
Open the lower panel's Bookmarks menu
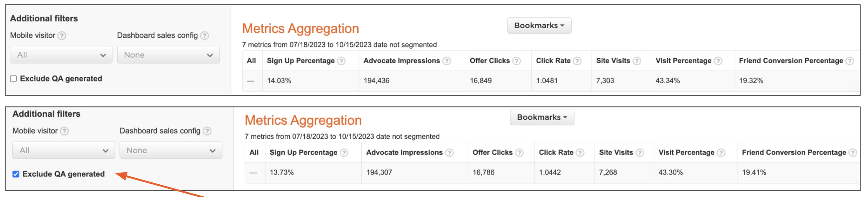[542, 117]
